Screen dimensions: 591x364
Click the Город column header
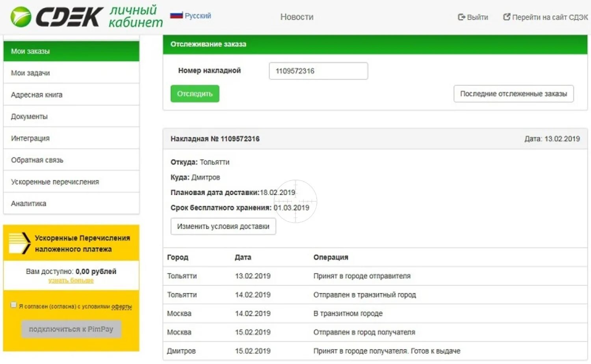pos(177,257)
